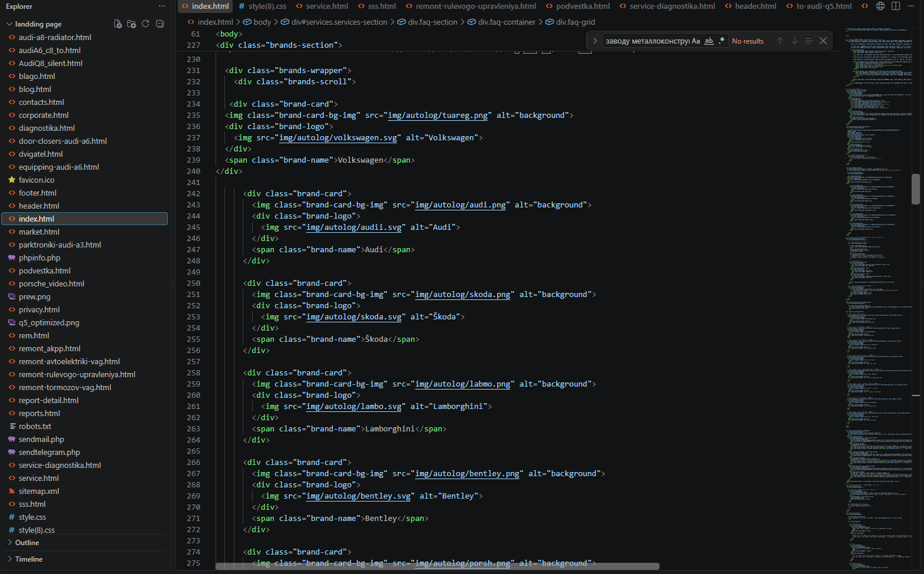This screenshot has height=574, width=924.
Task: Create a new folder in Explorer
Action: click(131, 24)
